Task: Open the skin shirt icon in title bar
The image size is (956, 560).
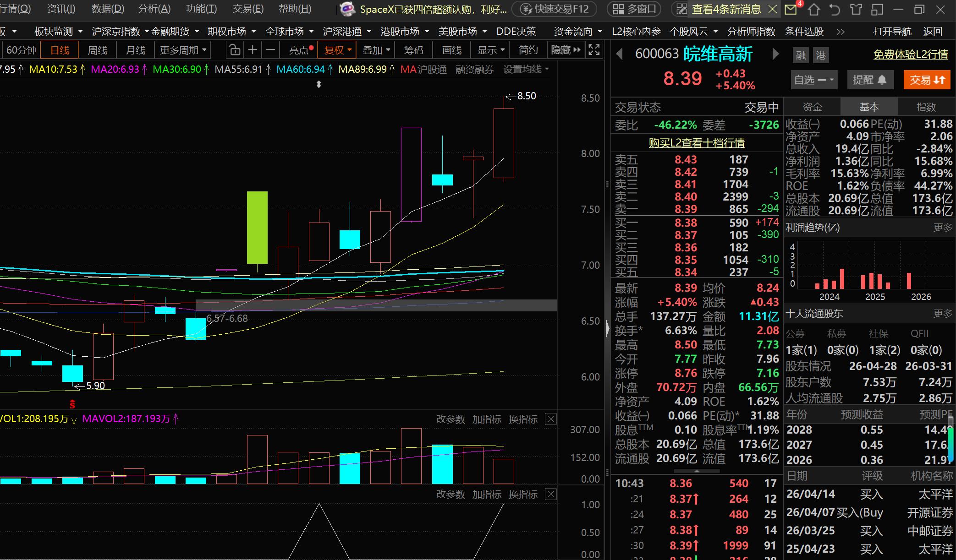Action: 856,9
